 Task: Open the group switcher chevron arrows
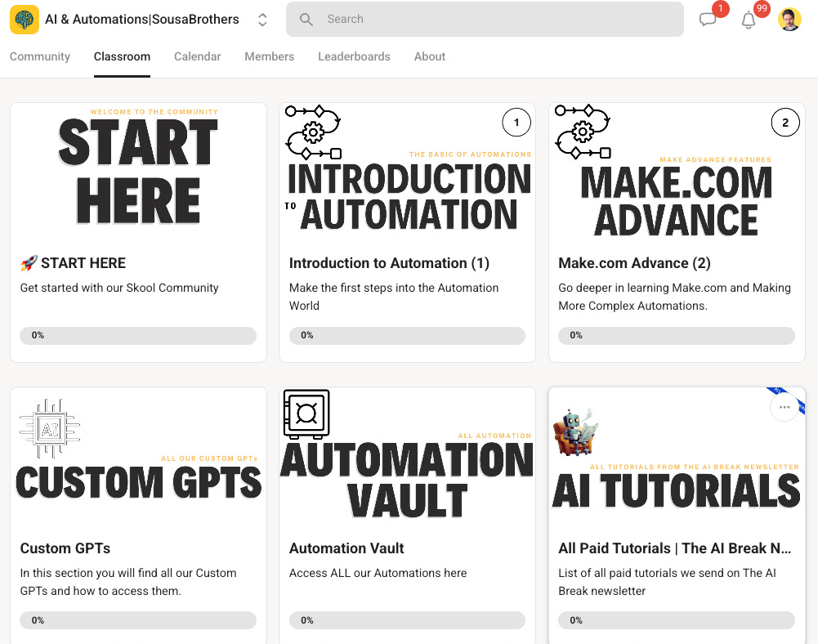[262, 20]
